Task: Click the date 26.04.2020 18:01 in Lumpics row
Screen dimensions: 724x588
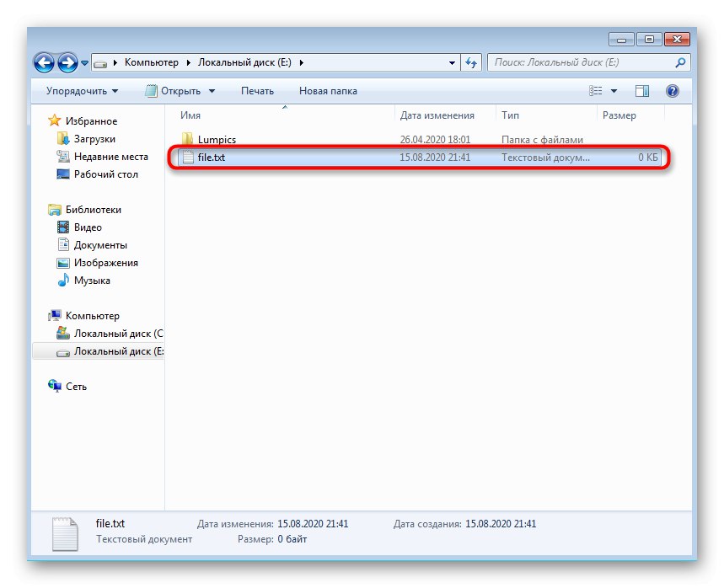Action: (435, 139)
